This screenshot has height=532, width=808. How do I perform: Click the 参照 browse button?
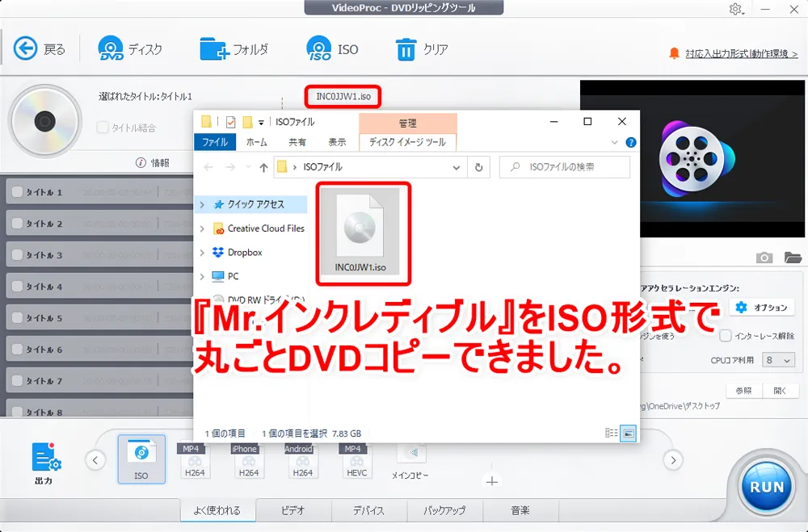(x=744, y=391)
